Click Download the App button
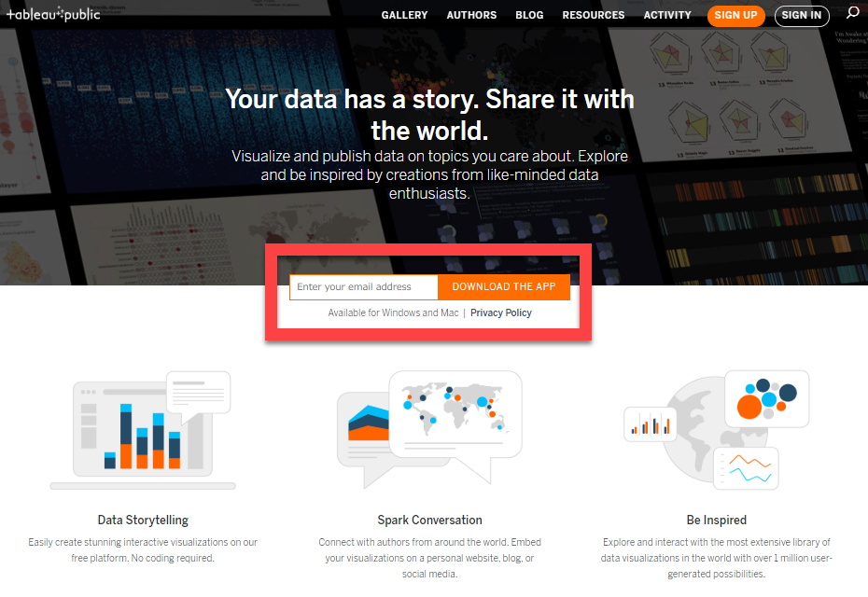The image size is (868, 597). [x=504, y=286]
